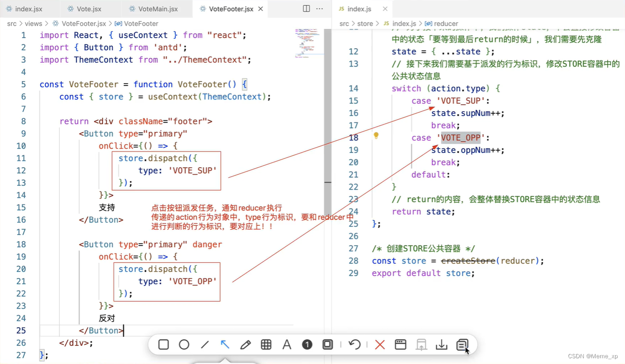Image resolution: width=625 pixels, height=364 pixels.
Task: Switch to the VoteMain.jsx tab
Action: pyautogui.click(x=158, y=9)
